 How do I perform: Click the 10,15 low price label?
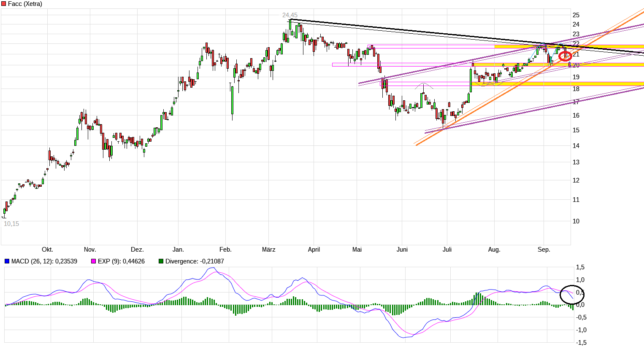(11, 224)
